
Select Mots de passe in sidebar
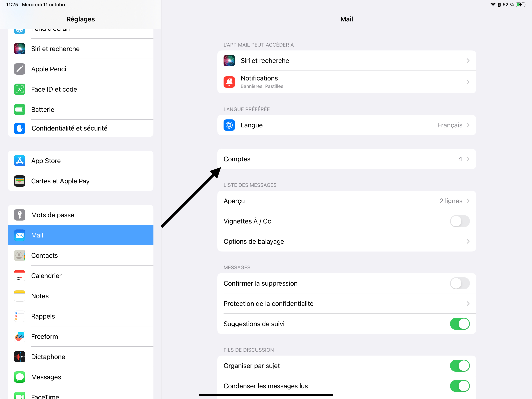tap(81, 215)
